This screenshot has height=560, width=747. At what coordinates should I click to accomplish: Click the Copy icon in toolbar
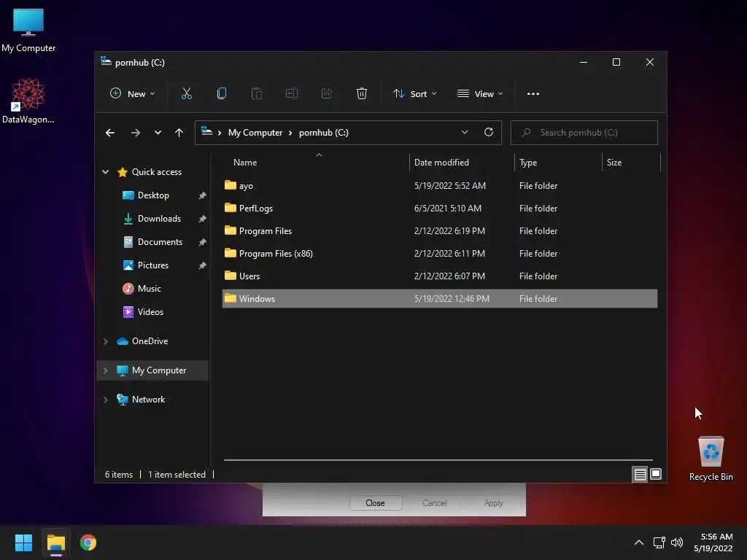pyautogui.click(x=222, y=94)
